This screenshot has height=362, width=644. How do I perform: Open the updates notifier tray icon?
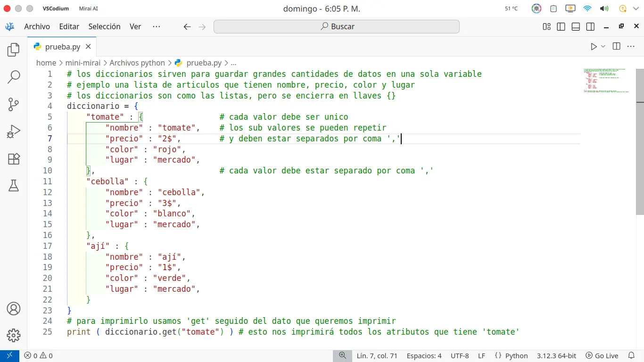tap(622, 8)
